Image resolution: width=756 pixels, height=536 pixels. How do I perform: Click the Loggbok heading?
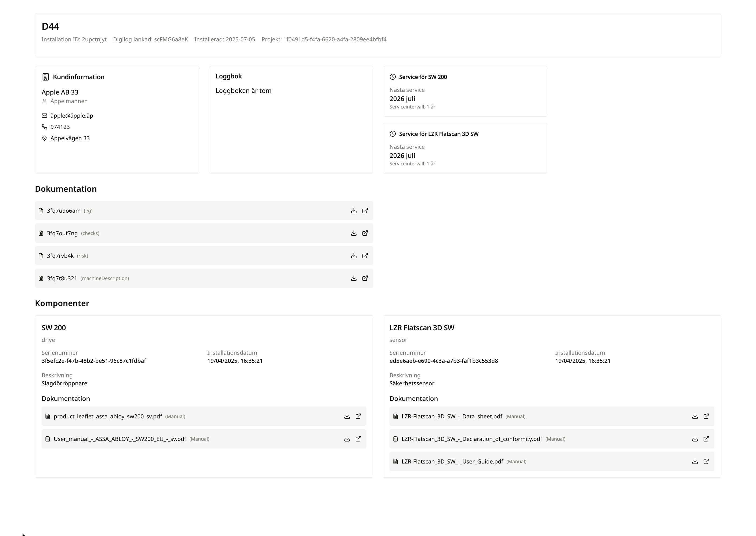click(x=229, y=76)
